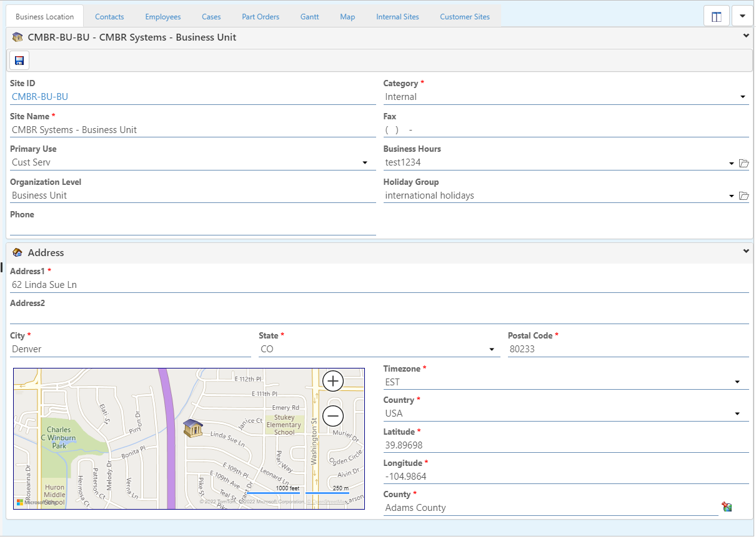
Task: Open the State dropdown
Action: pyautogui.click(x=492, y=350)
